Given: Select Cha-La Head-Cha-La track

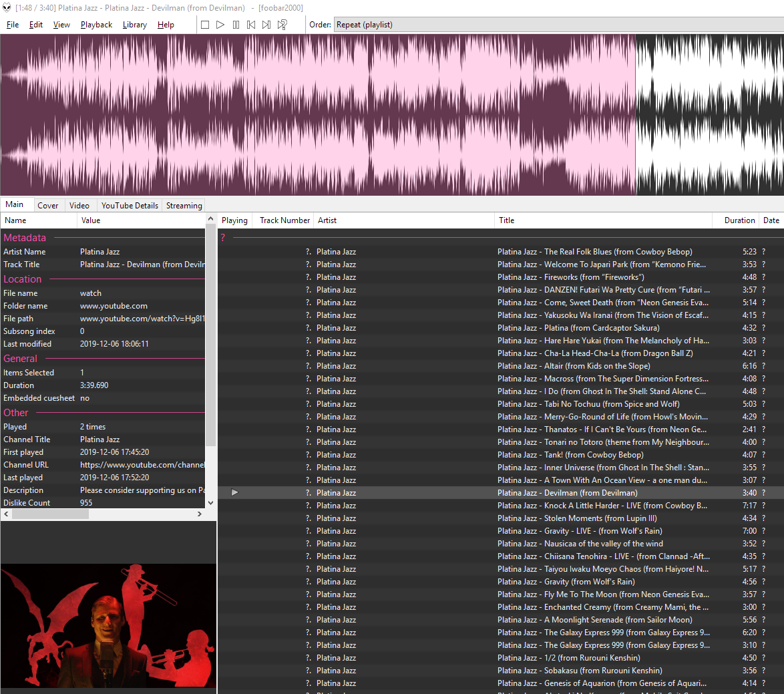Looking at the screenshot, I should click(501, 353).
